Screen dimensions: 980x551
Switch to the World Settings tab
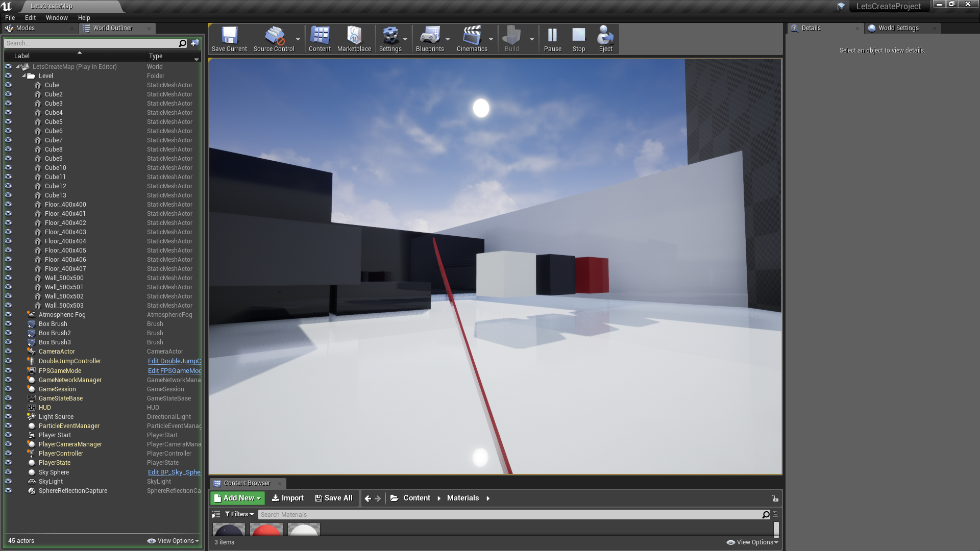click(902, 28)
